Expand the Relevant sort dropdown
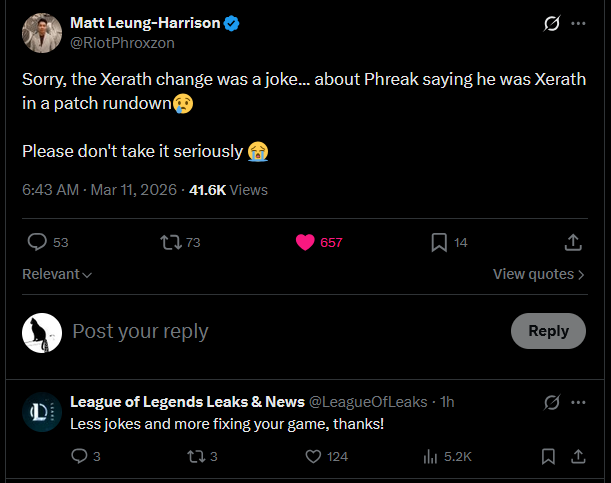 (57, 274)
